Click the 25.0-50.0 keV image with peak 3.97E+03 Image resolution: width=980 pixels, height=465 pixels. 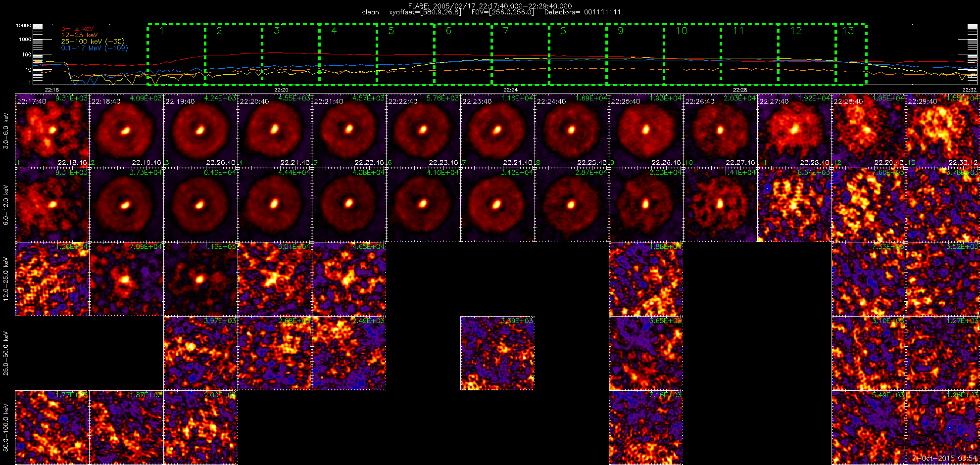tap(200, 353)
